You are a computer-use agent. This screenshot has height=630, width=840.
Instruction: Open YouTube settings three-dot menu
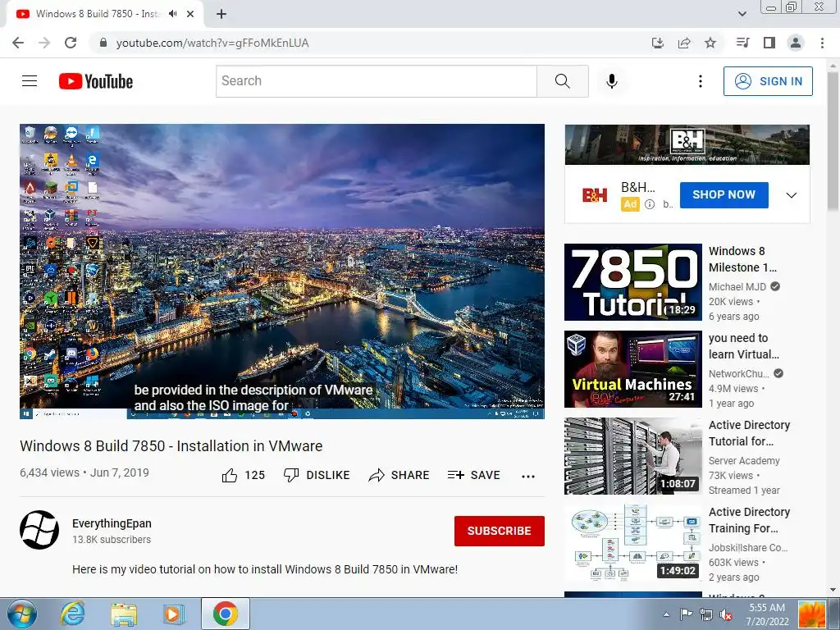pyautogui.click(x=701, y=81)
